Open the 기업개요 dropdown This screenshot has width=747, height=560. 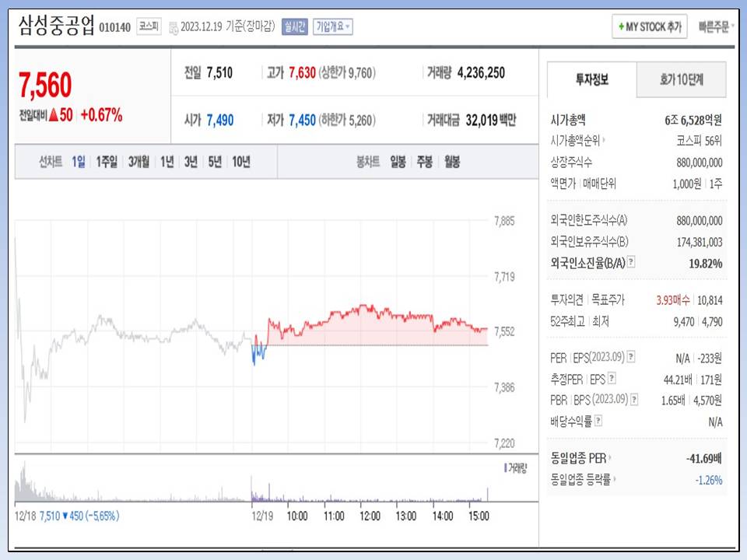pos(332,26)
